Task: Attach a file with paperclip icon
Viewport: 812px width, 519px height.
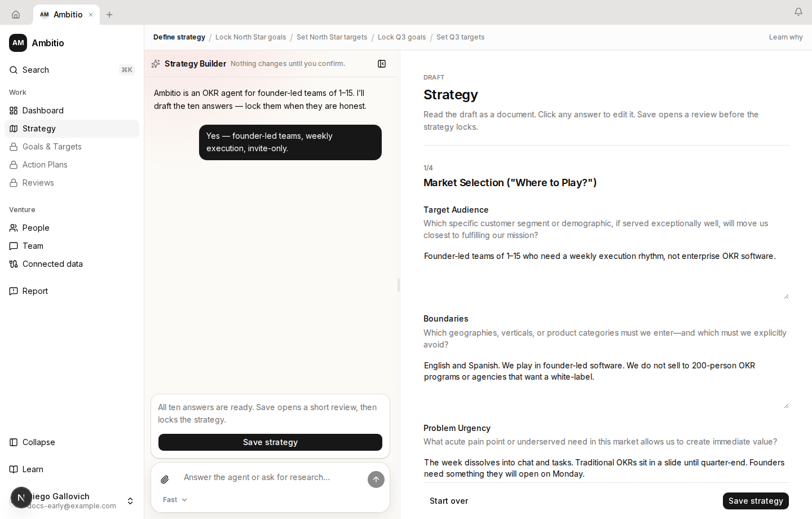Action: pyautogui.click(x=165, y=480)
